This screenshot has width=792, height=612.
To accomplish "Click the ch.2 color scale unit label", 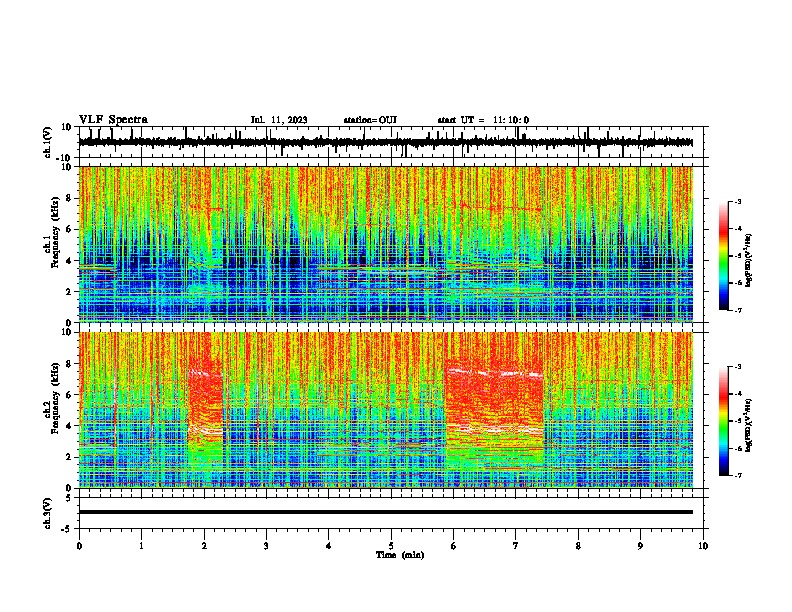I will (748, 425).
